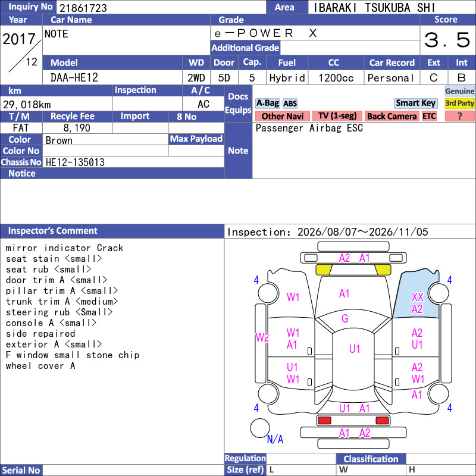Image resolution: width=476 pixels, height=476 pixels.
Task: Select the Smart Key badge
Action: tap(415, 103)
